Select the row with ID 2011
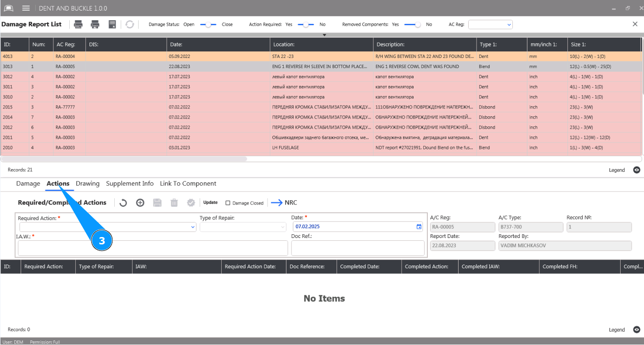 tap(321, 137)
